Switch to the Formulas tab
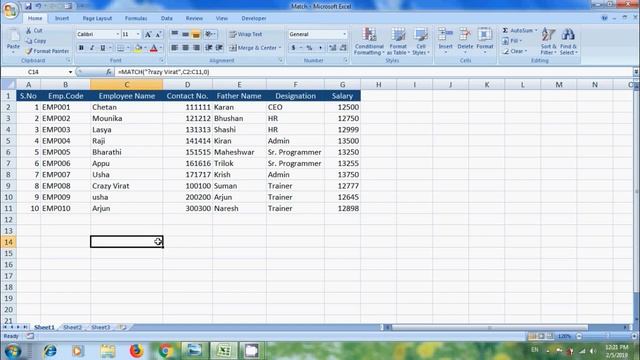This screenshot has height=360, width=640. (x=136, y=18)
